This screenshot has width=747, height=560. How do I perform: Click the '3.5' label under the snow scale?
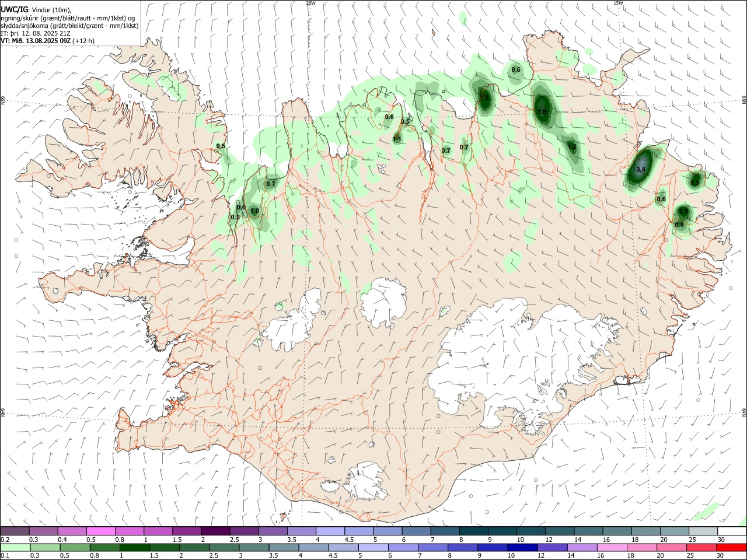(292, 540)
